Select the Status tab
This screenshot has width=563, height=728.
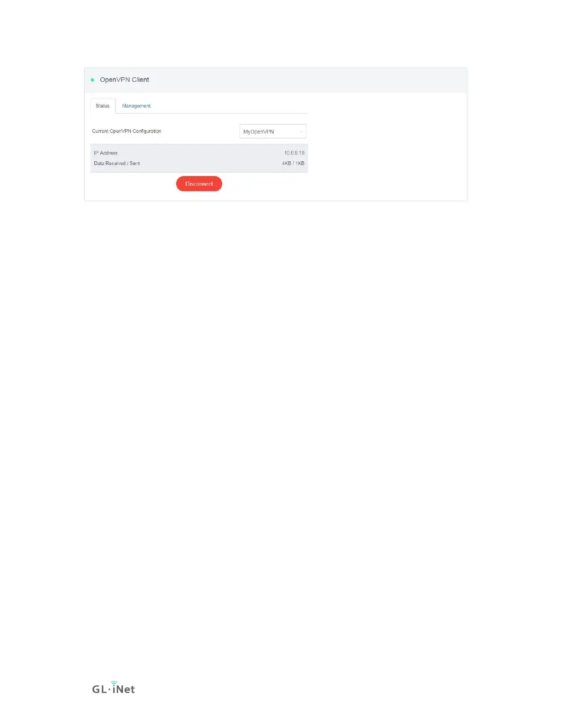(x=103, y=106)
